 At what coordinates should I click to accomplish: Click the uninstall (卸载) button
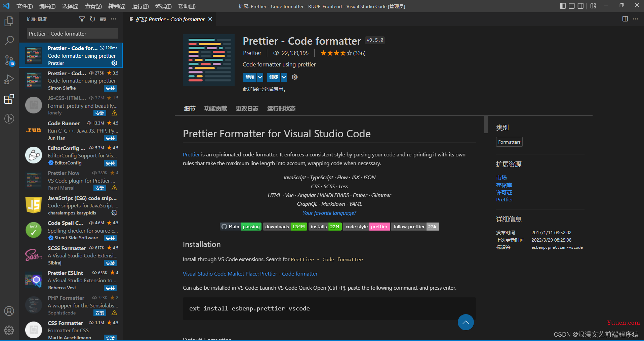pos(274,77)
